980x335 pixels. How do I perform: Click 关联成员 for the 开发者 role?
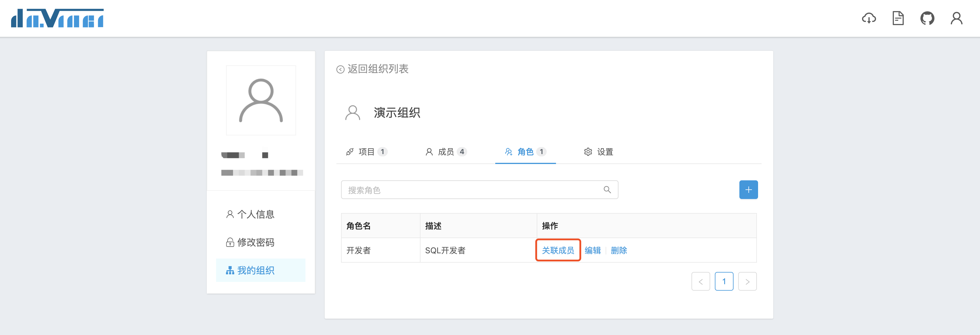[x=558, y=250]
